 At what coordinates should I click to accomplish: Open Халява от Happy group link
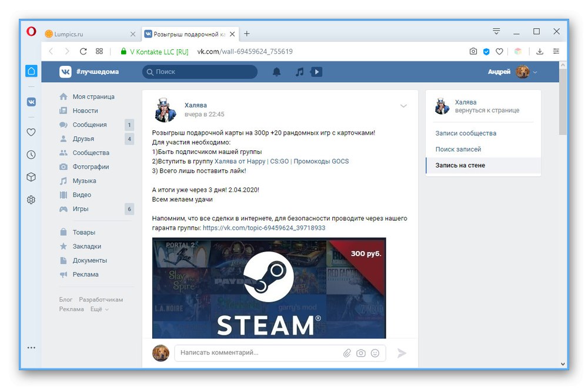click(281, 161)
